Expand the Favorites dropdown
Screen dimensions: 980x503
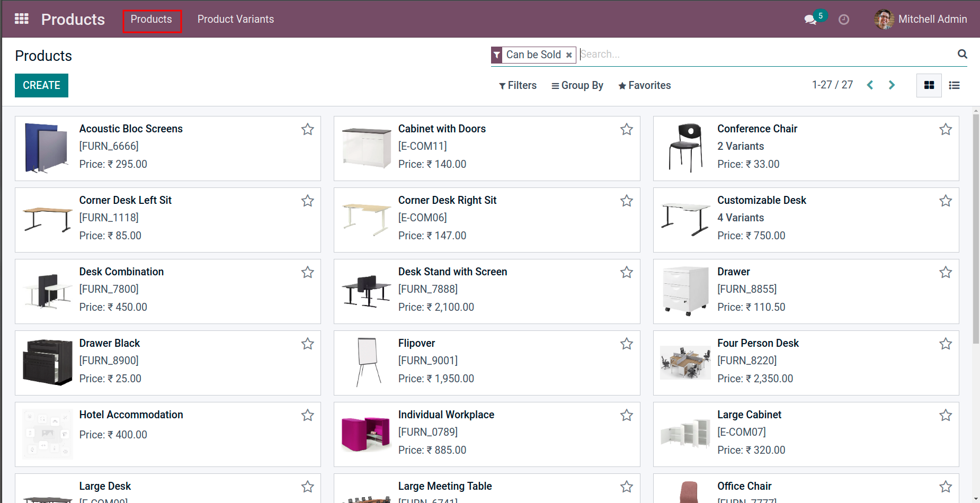pyautogui.click(x=644, y=85)
